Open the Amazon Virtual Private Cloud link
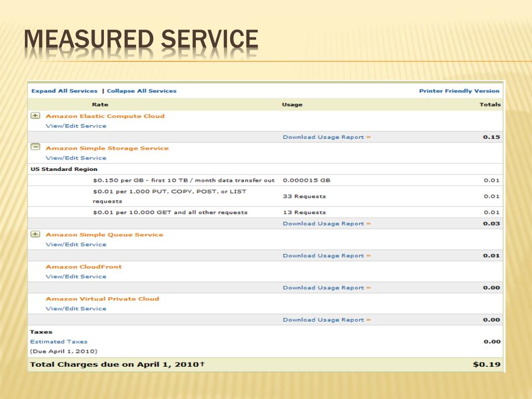 102,299
